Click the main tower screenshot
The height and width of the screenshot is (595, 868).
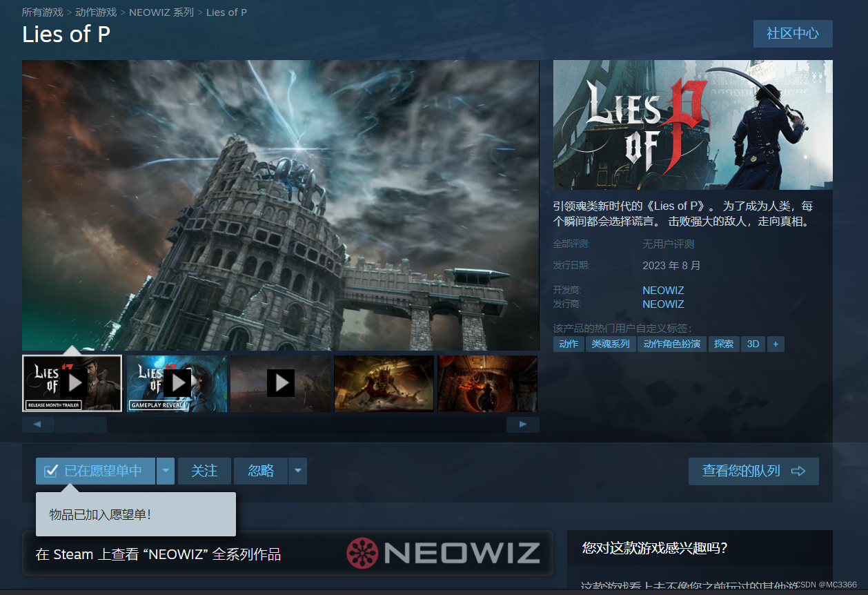[x=280, y=205]
